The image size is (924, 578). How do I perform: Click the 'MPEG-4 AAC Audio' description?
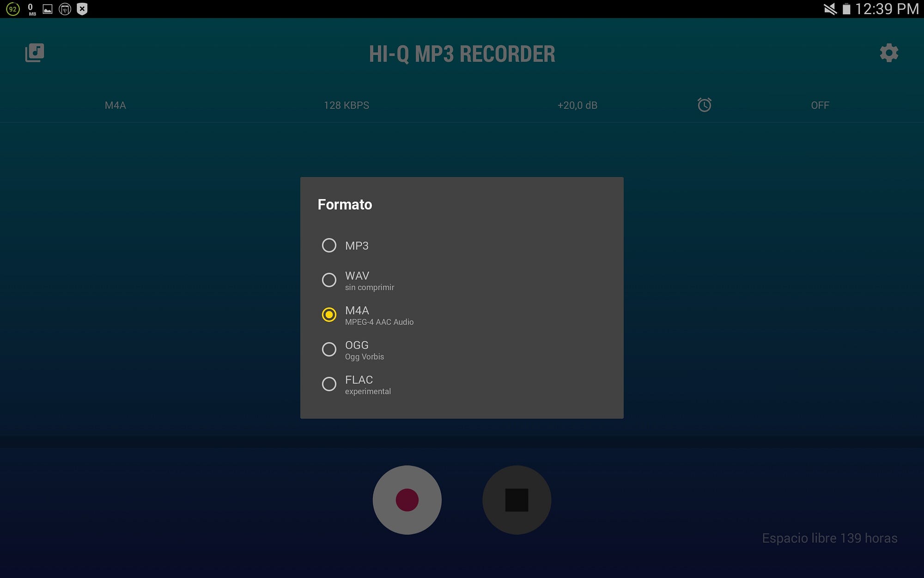click(x=379, y=322)
